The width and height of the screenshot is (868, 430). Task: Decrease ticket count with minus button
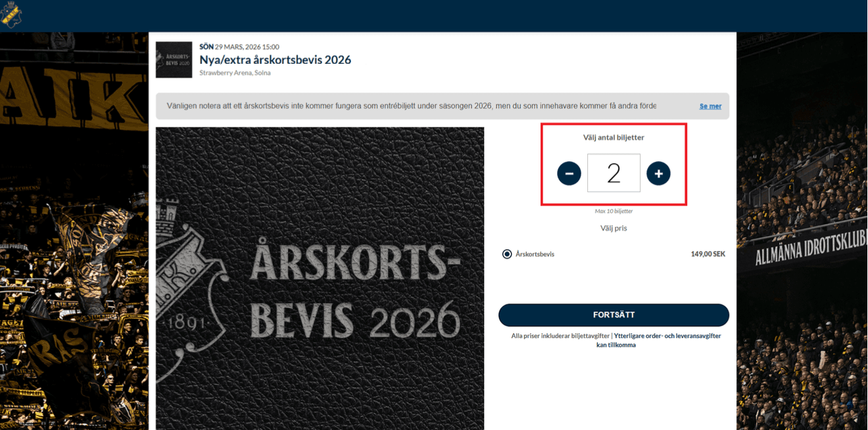[569, 174]
